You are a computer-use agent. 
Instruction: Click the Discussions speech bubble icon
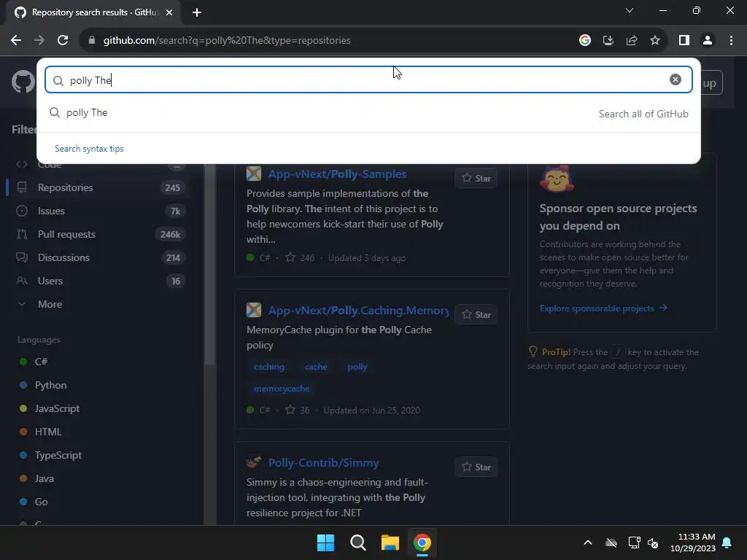tap(22, 257)
